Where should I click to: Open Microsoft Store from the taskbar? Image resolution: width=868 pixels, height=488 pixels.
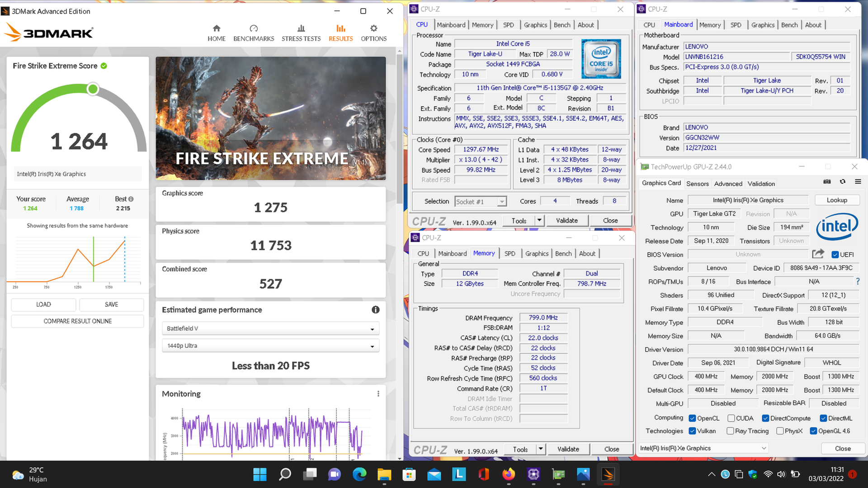409,474
